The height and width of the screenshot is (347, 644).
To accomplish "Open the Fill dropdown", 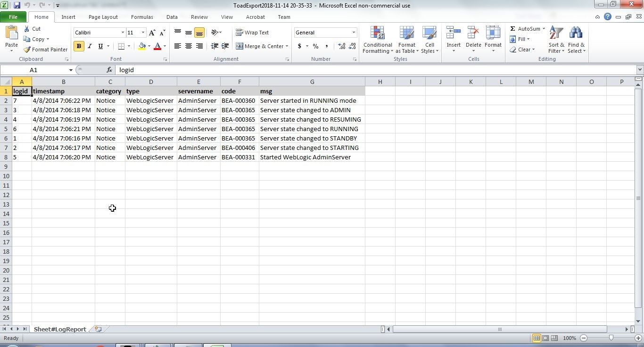I will (520, 39).
